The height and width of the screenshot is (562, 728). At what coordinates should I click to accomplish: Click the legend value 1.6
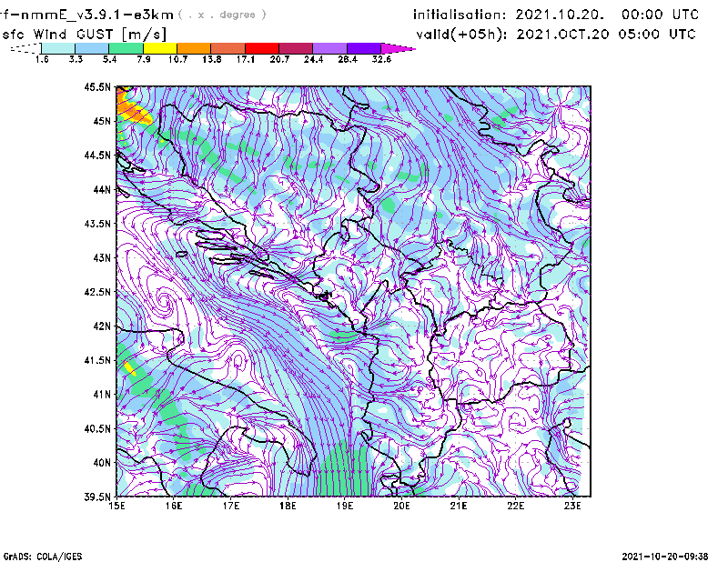[42, 59]
